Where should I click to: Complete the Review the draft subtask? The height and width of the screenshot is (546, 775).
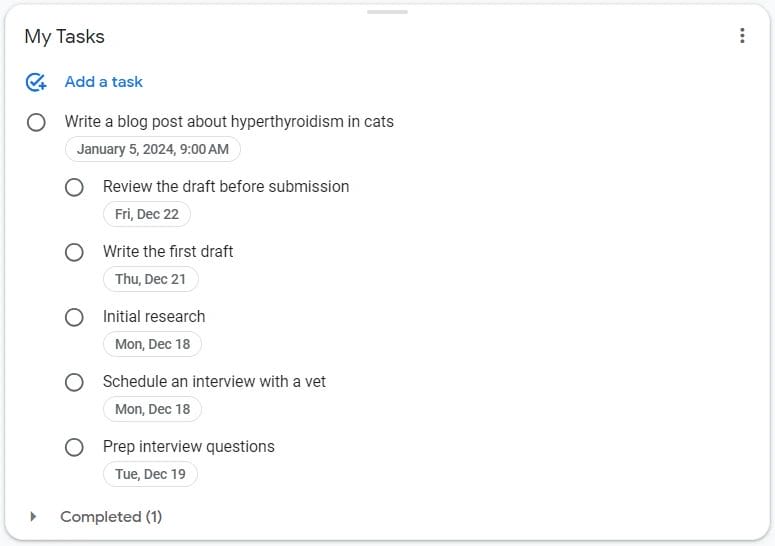pyautogui.click(x=74, y=187)
